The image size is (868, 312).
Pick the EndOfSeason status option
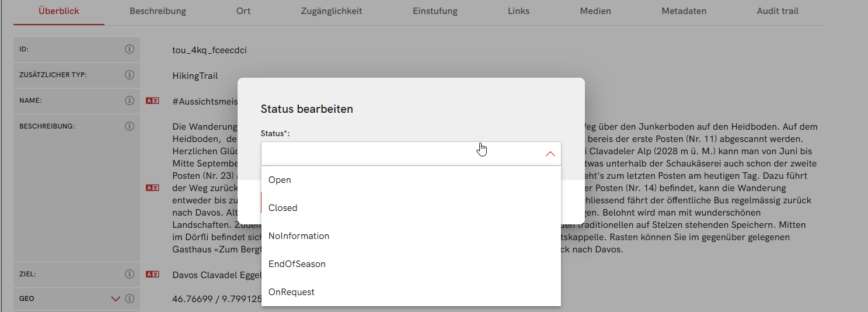(x=297, y=264)
